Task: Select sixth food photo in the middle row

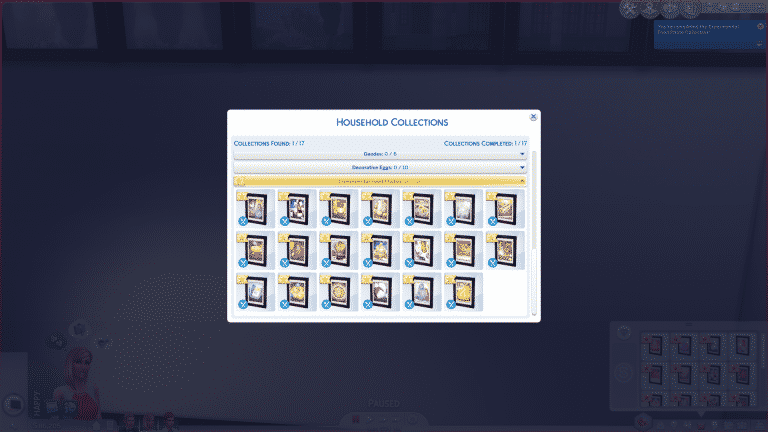Action: point(463,250)
